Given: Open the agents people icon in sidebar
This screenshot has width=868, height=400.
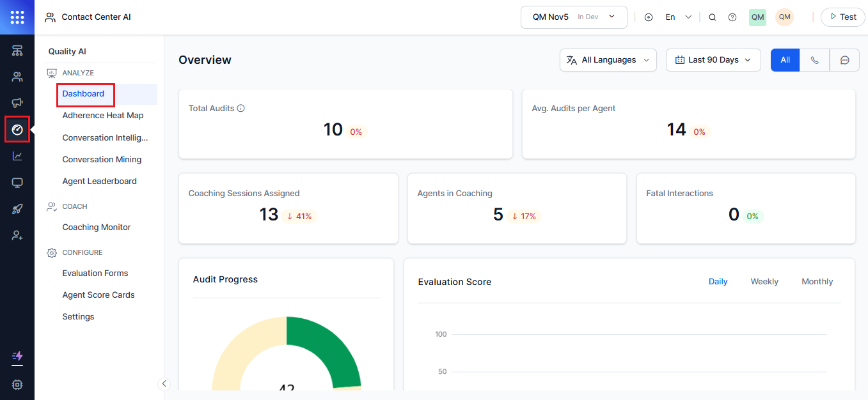Looking at the screenshot, I should click(17, 77).
